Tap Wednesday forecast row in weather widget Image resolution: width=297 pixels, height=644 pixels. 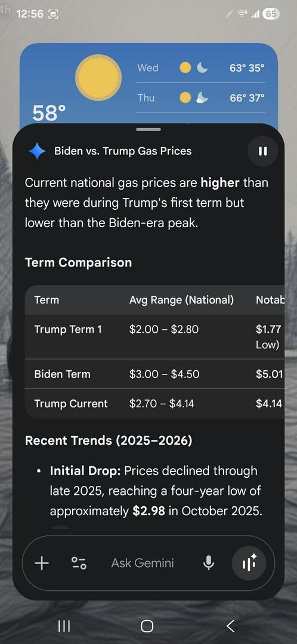(x=200, y=68)
